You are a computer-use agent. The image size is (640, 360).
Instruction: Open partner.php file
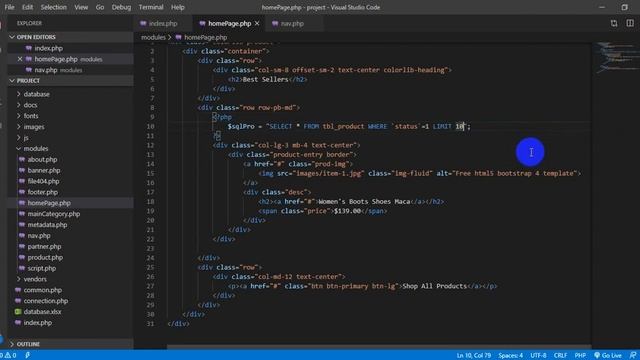[44, 247]
